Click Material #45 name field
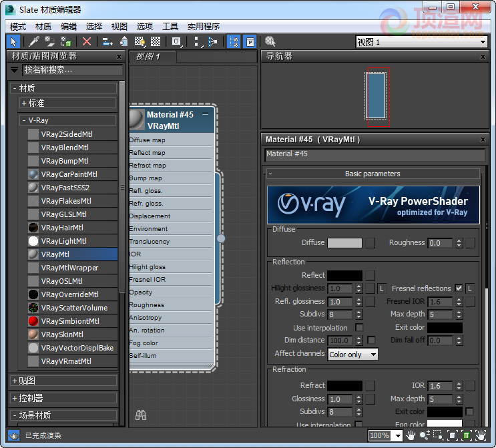Screen dimensions: 496x448 coord(375,154)
